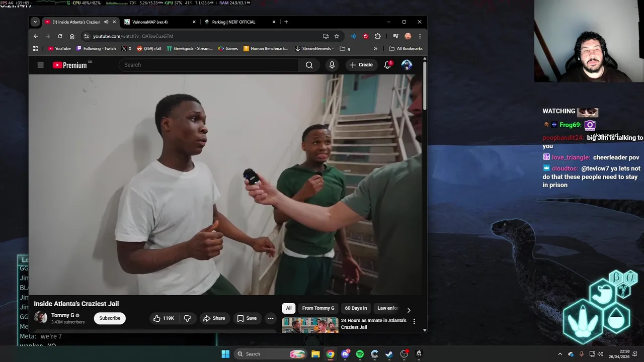644x362 pixels.
Task: Select the From Tommy G chip
Action: coord(318,308)
